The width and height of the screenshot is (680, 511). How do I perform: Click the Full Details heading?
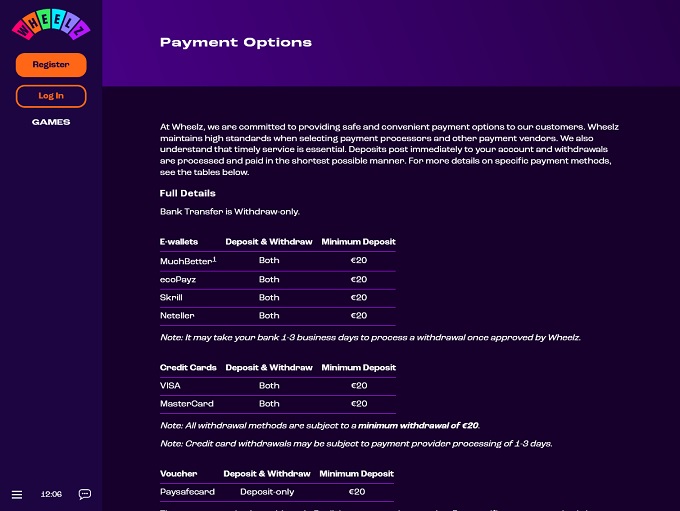(187, 193)
